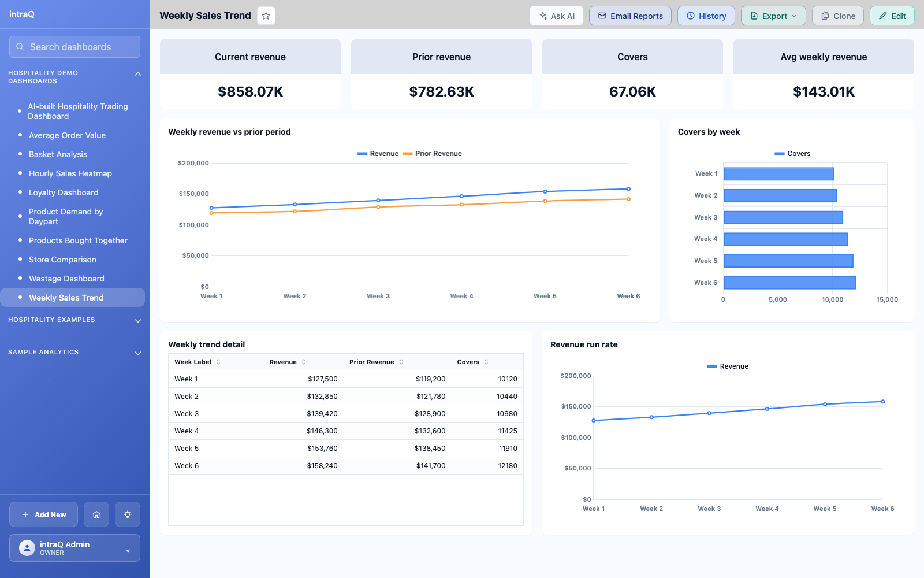This screenshot has height=578, width=924.
Task: Toggle Revenue legend swatch in run rate chart
Action: [x=712, y=366]
